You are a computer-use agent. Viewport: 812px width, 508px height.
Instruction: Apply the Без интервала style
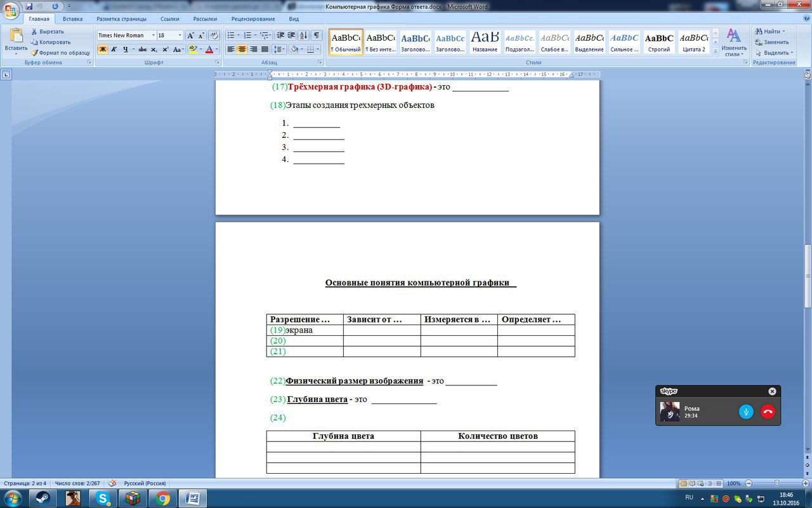(x=381, y=42)
